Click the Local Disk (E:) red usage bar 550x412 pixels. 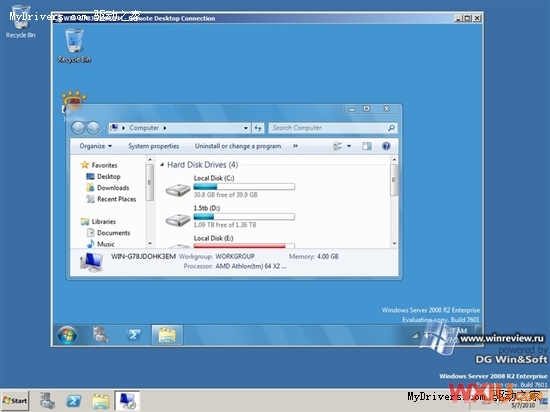pos(244,246)
